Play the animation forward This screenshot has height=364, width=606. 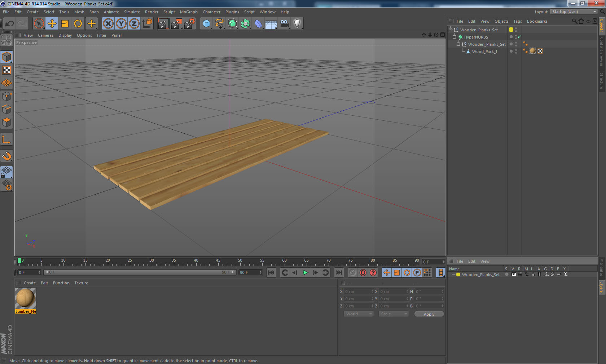(305, 273)
